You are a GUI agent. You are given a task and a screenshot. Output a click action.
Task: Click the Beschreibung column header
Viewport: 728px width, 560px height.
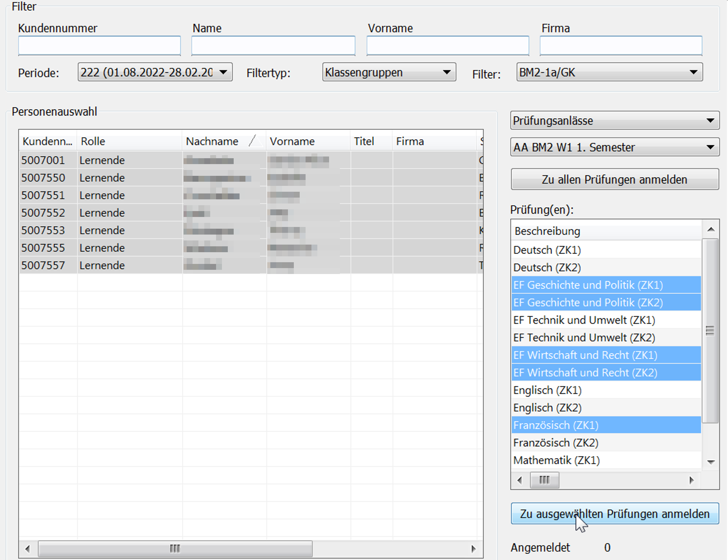tap(547, 231)
